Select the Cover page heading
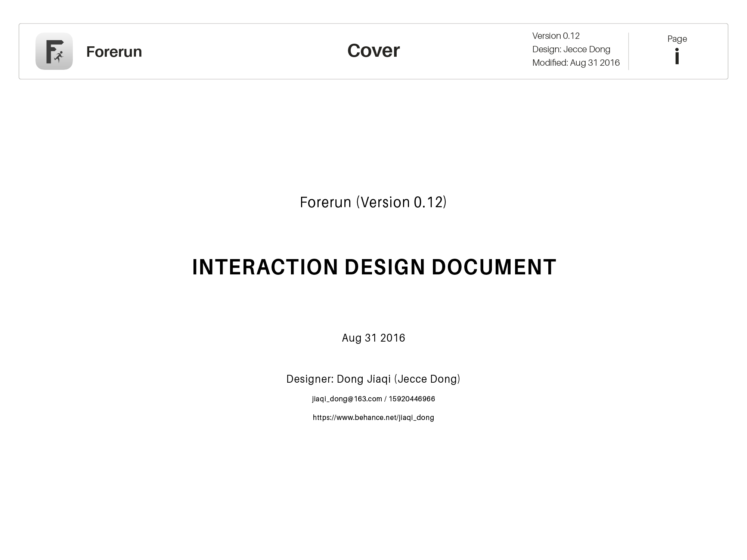 click(373, 50)
